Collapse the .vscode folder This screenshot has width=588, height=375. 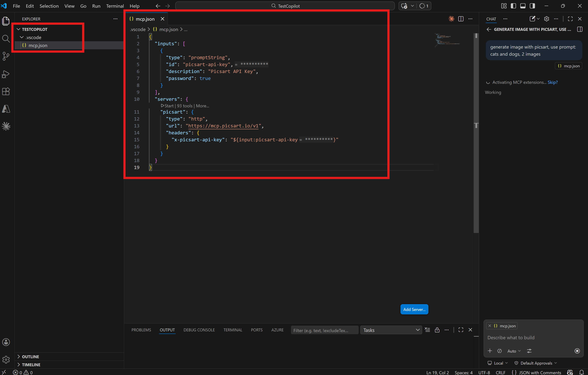(x=33, y=37)
